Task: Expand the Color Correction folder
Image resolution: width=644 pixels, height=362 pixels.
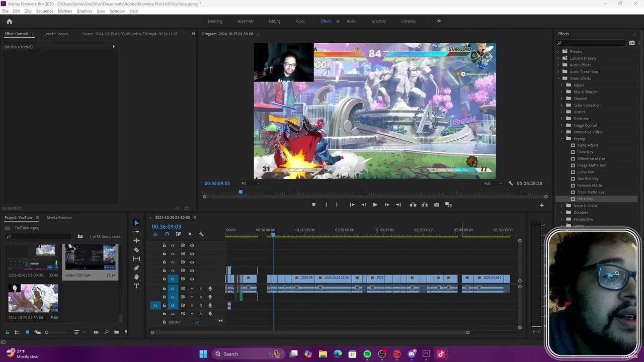Action: [562, 105]
